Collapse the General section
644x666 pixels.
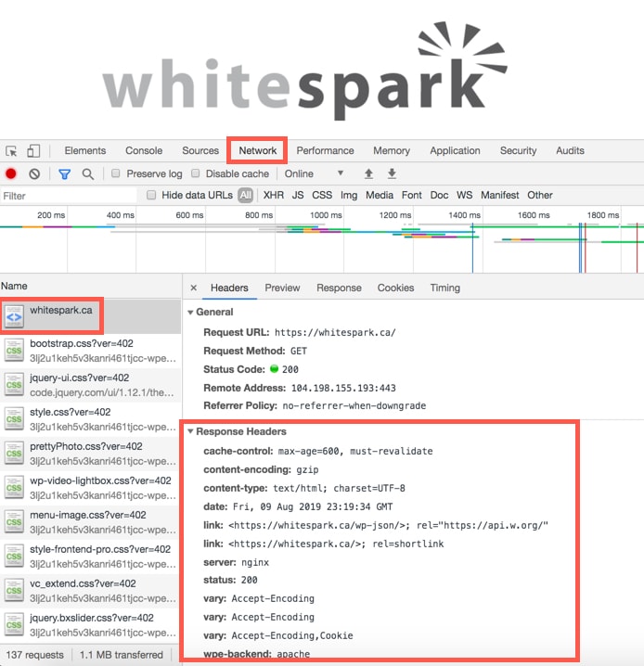(190, 313)
